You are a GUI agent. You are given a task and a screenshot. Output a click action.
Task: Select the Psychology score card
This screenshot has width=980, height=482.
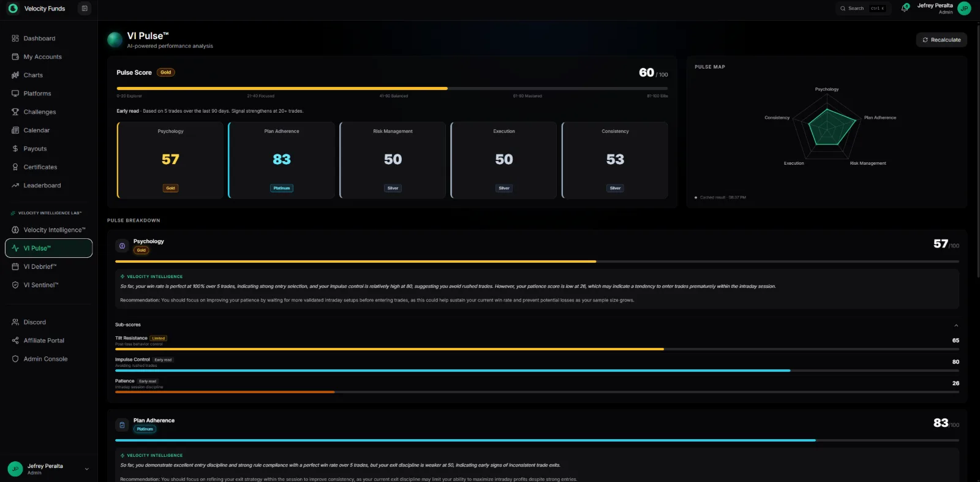[x=170, y=160]
